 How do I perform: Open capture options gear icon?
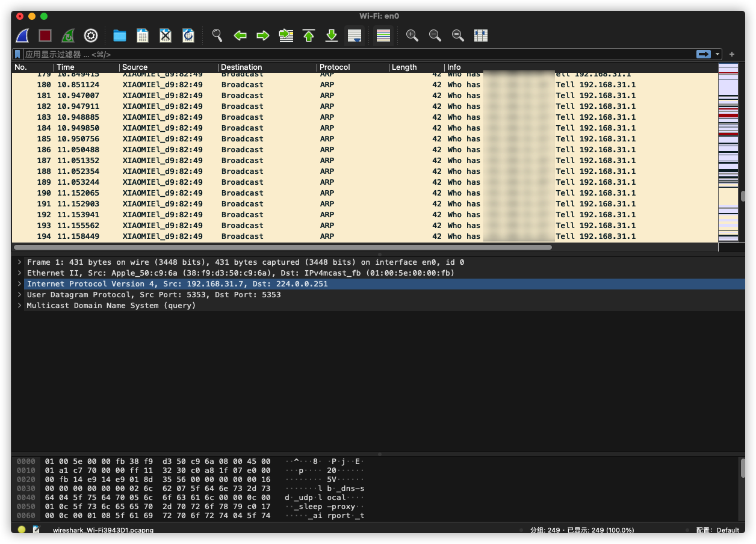(91, 36)
